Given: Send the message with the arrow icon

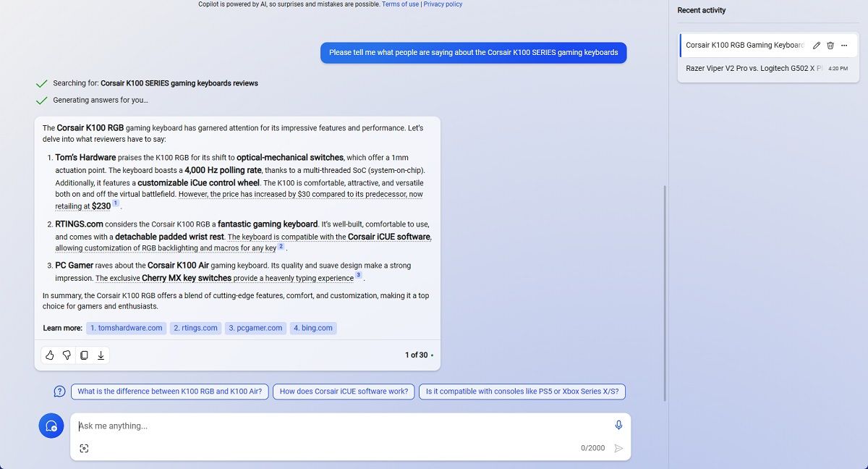Looking at the screenshot, I should [618, 448].
